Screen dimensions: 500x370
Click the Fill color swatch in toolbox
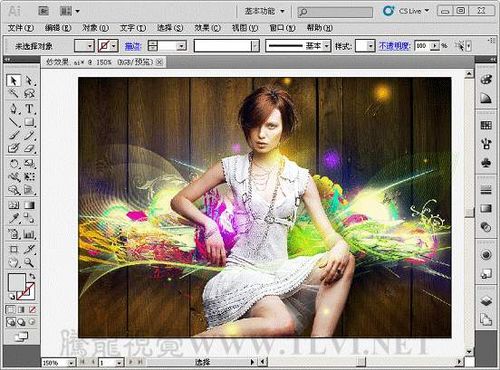[x=16, y=282]
